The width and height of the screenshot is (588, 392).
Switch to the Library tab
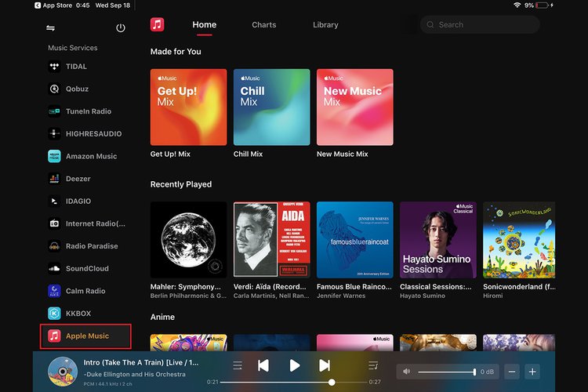tap(325, 24)
